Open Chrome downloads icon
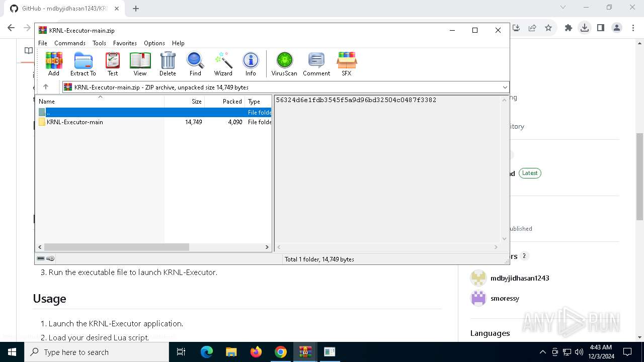644x362 pixels. pos(585,28)
